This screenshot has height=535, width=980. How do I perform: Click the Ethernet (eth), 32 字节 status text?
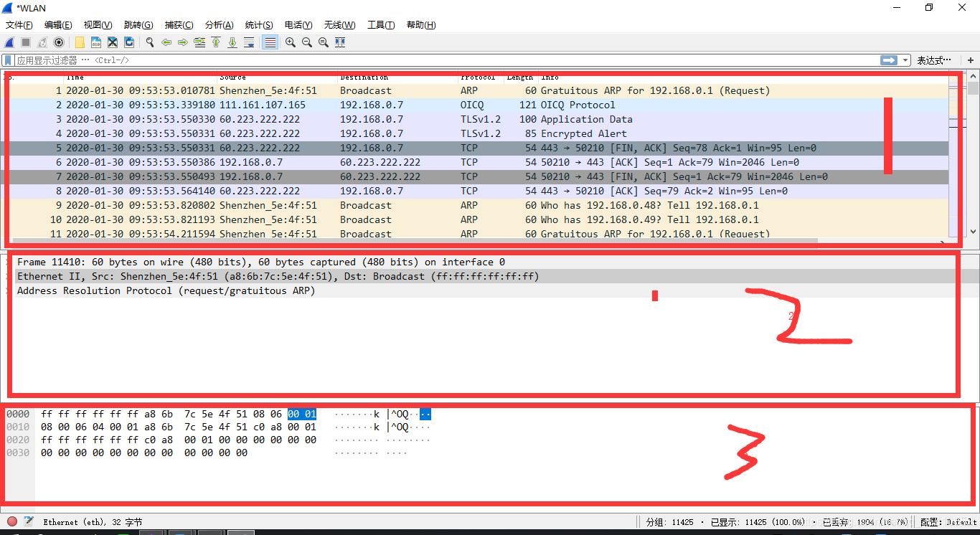[93, 522]
